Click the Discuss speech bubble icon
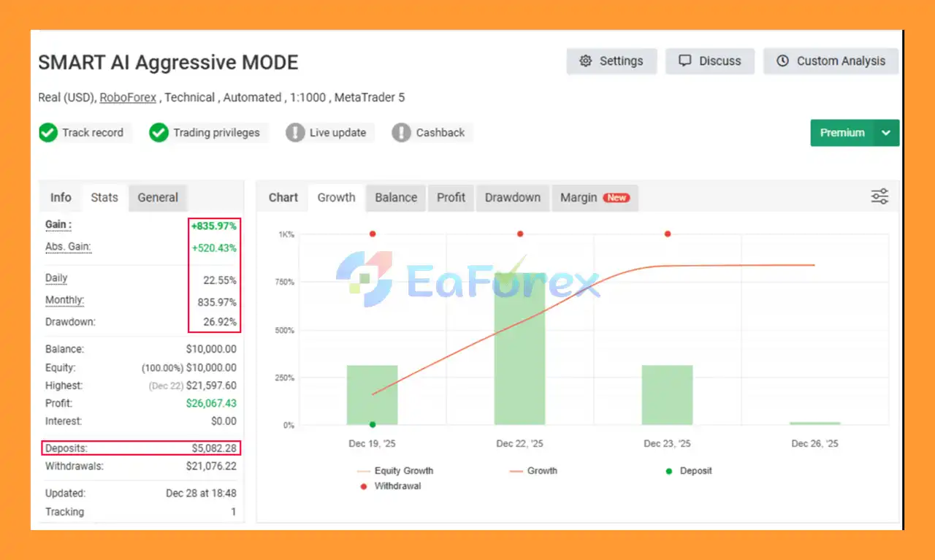 (x=684, y=61)
